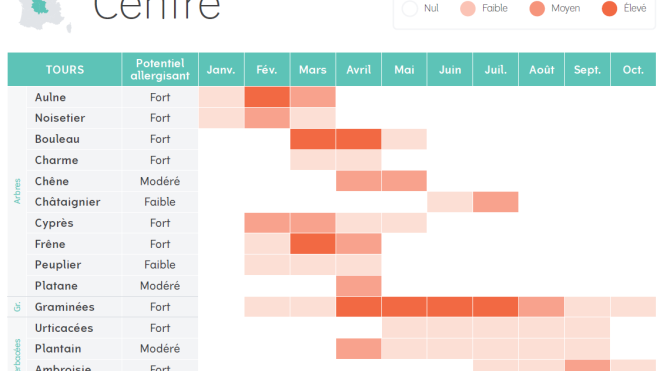
Task: Select the Janv. month column header
Action: pyautogui.click(x=221, y=69)
